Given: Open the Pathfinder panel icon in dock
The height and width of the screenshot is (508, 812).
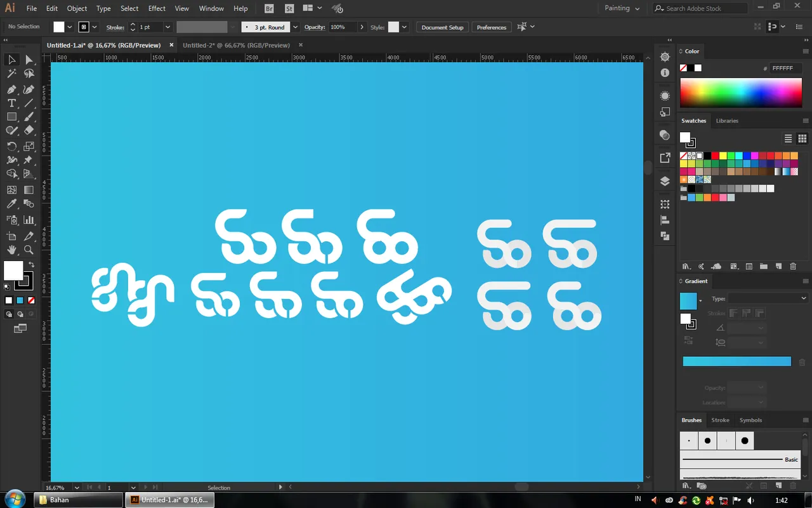Looking at the screenshot, I should coord(665,236).
